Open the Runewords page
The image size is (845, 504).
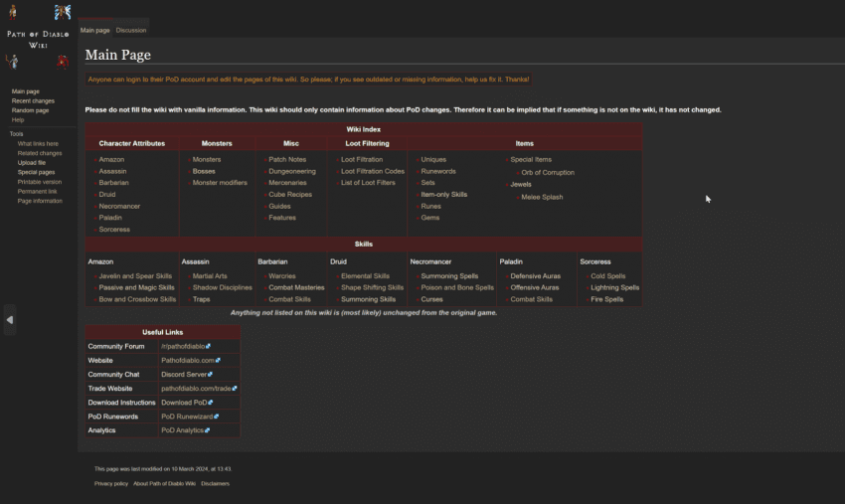438,171
